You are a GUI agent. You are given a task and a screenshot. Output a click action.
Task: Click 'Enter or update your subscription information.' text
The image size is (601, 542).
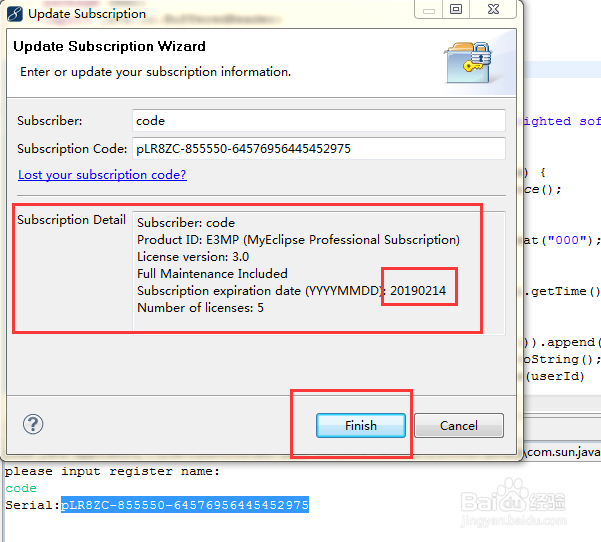point(156,72)
